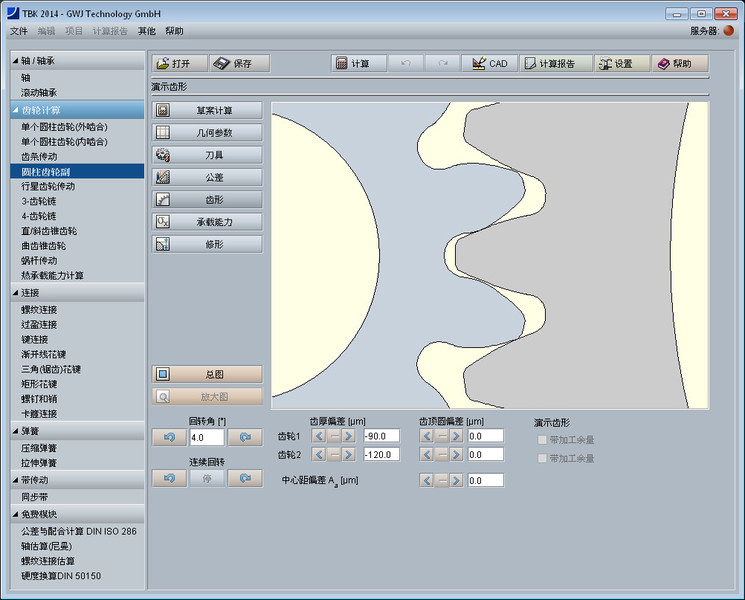This screenshot has height=600, width=745.
Task: Click the 总图 overall view button
Action: point(208,374)
